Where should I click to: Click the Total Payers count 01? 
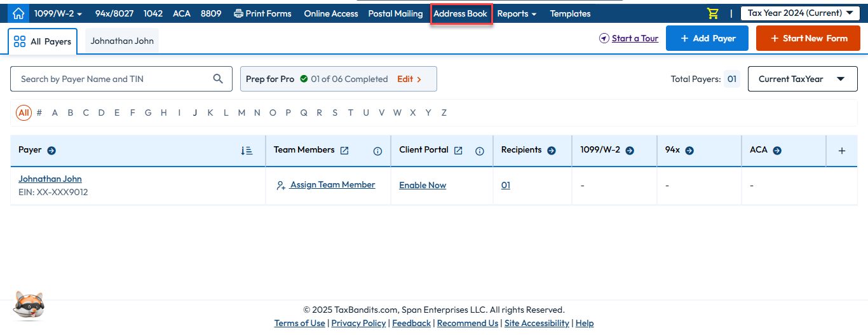tap(732, 79)
